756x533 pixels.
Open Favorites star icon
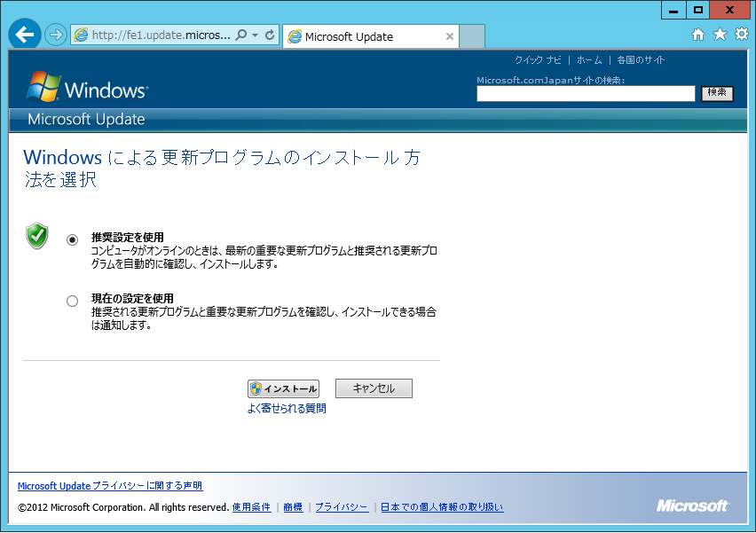point(720,34)
